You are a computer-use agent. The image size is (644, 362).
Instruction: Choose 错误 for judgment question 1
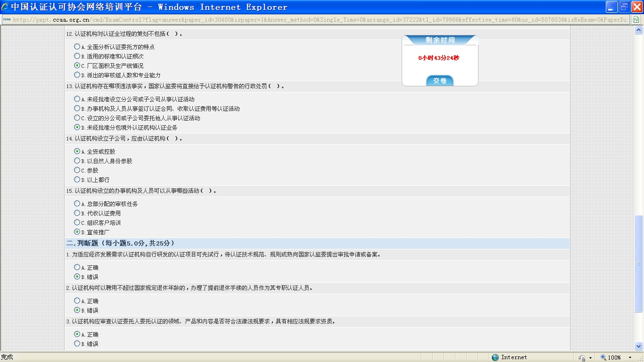(x=77, y=277)
